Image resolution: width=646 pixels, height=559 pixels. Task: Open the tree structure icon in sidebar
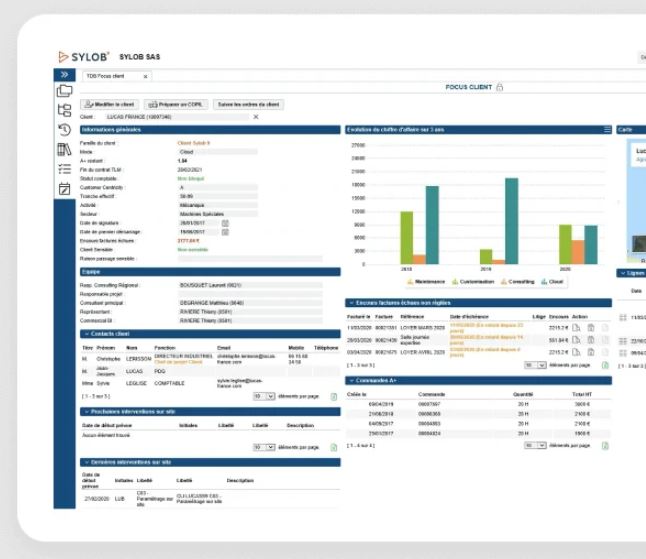(x=64, y=110)
